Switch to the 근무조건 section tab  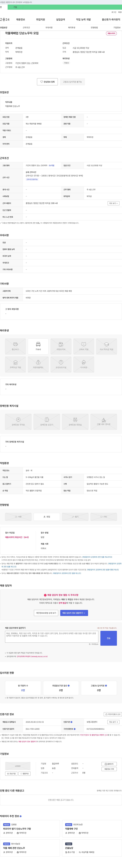pos(26,28)
